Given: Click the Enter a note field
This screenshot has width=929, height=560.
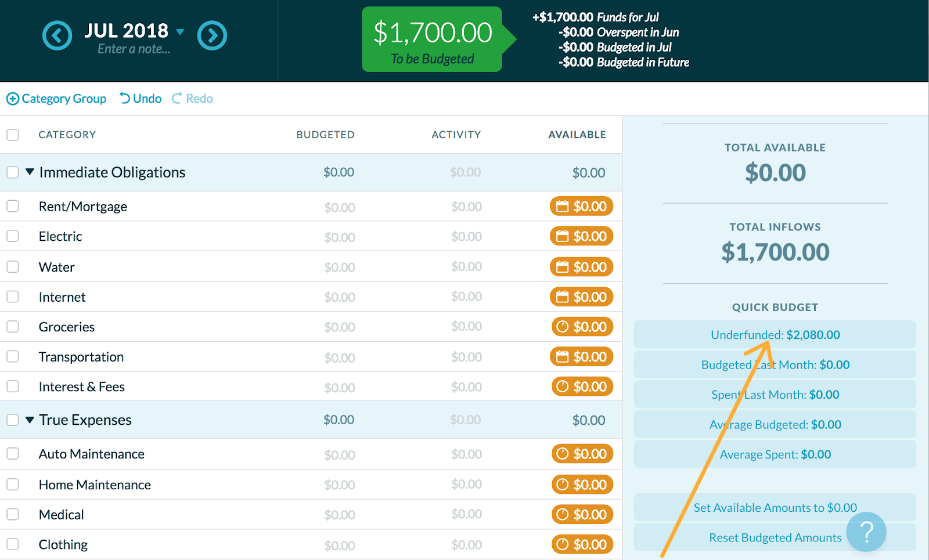Looking at the screenshot, I should (x=134, y=49).
